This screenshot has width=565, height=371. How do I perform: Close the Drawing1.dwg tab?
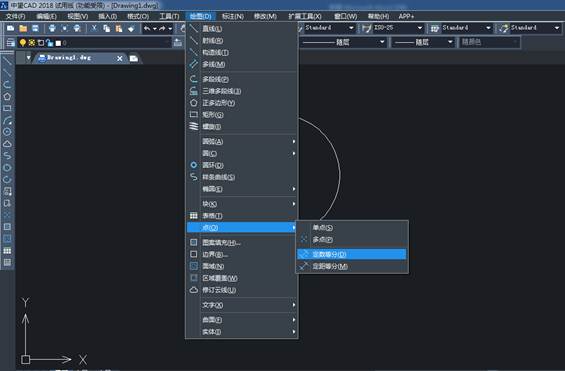pyautogui.click(x=120, y=58)
